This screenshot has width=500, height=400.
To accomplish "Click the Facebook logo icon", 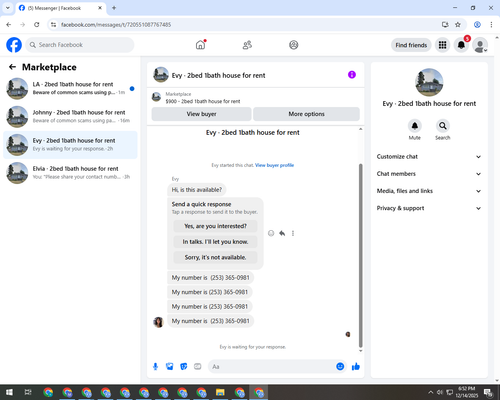I will coord(14,45).
